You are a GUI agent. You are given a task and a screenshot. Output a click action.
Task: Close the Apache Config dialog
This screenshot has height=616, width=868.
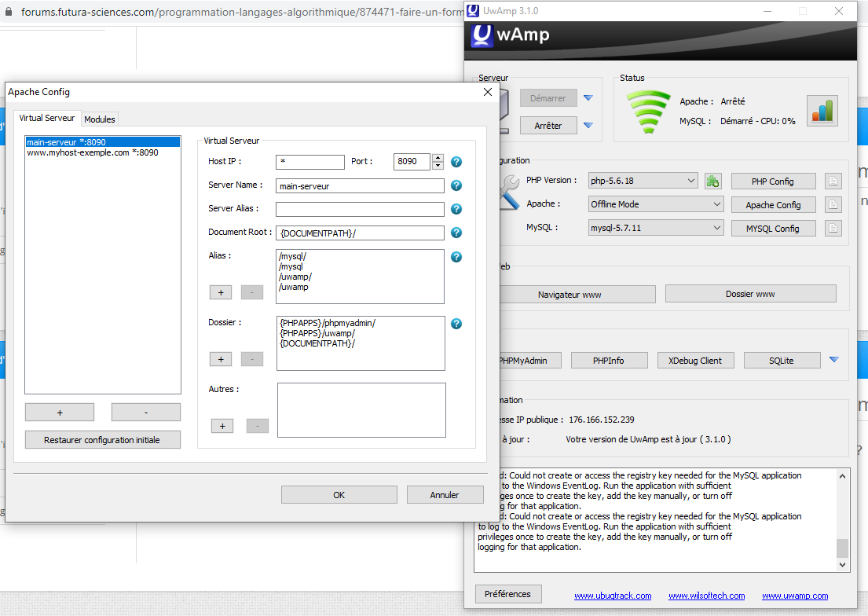pyautogui.click(x=488, y=92)
